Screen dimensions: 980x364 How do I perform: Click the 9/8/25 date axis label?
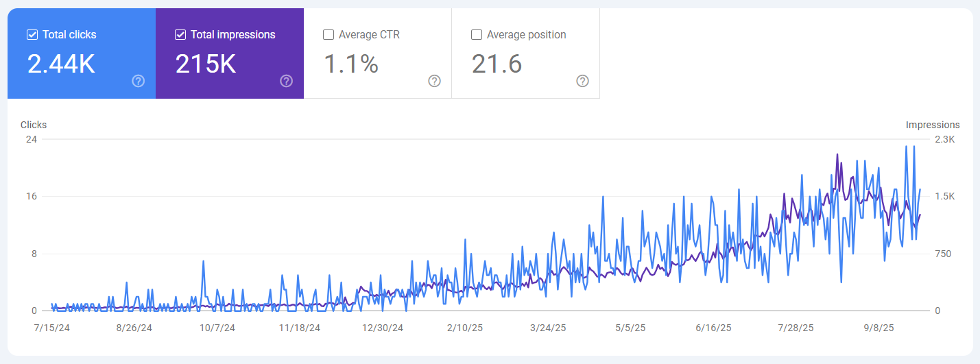[x=879, y=328]
